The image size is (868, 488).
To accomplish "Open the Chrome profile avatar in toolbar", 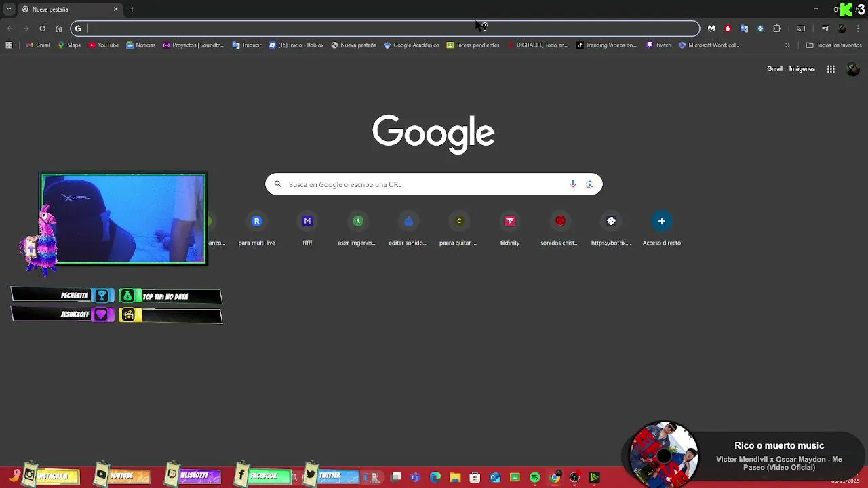I will point(842,28).
